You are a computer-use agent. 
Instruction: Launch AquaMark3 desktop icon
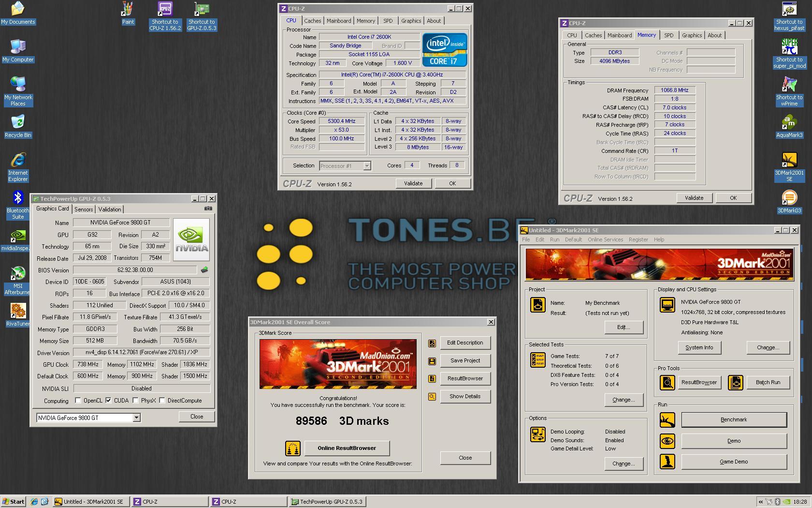tap(789, 126)
